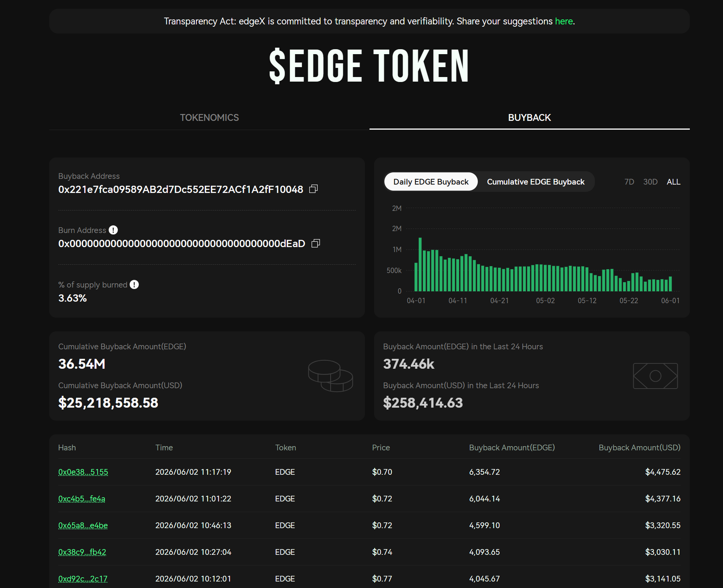Click the $4,377.16 USD amount
Viewport: 723px width, 588px height.
click(663, 499)
